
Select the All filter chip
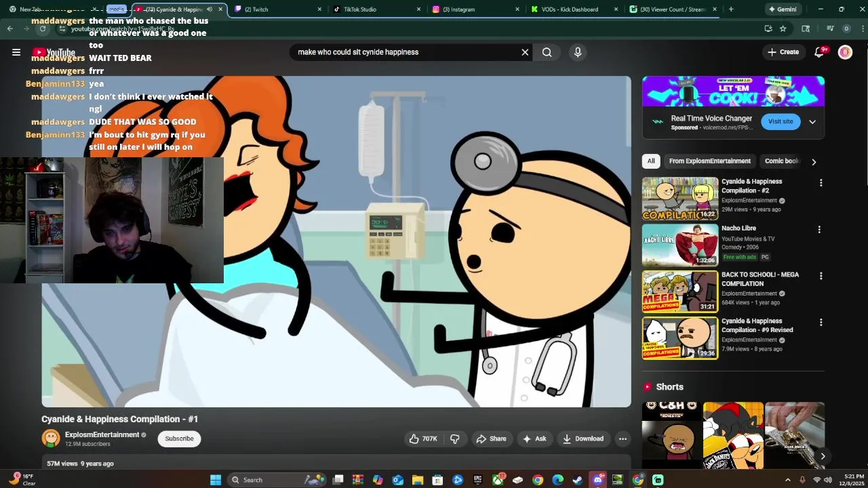click(651, 161)
